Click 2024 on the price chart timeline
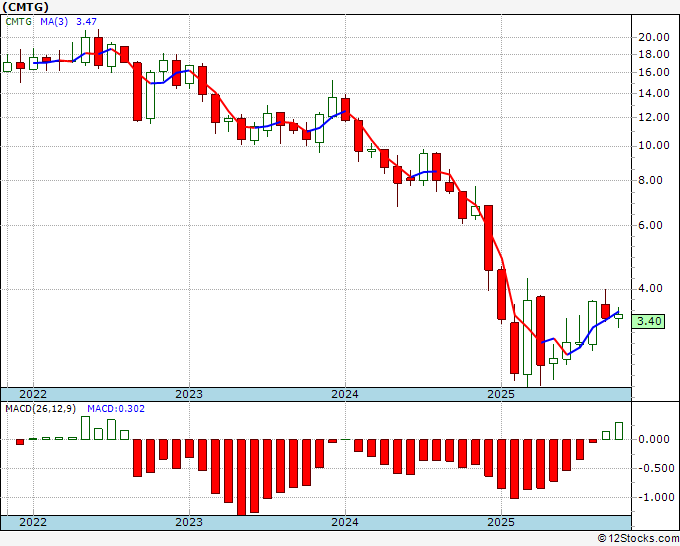The width and height of the screenshot is (680, 546). (345, 394)
